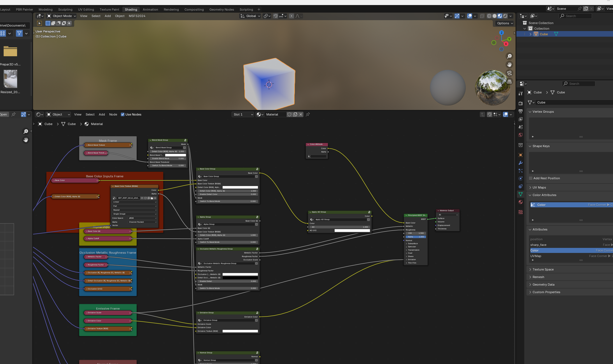Open the Object Mode dropdown
The width and height of the screenshot is (613, 364).
click(61, 16)
